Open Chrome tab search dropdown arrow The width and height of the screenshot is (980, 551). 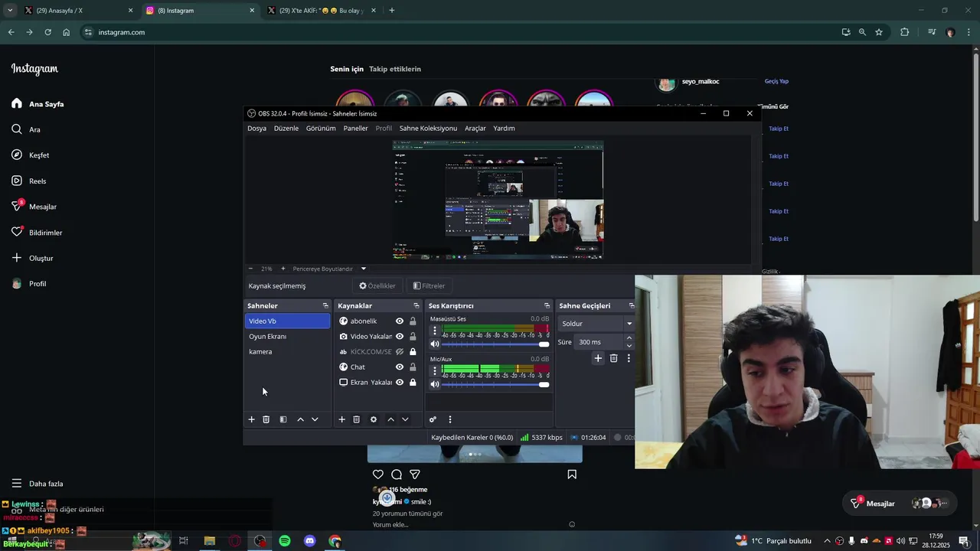pos(10,11)
